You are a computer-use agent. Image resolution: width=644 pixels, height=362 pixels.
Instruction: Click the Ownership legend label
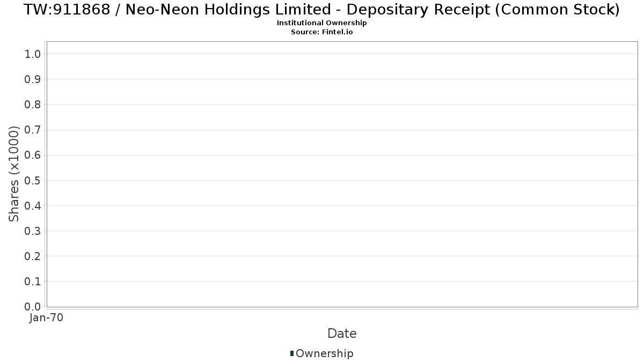tap(325, 353)
